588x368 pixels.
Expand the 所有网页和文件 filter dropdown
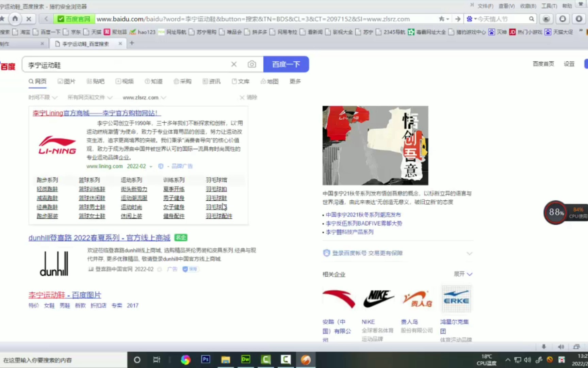[90, 97]
